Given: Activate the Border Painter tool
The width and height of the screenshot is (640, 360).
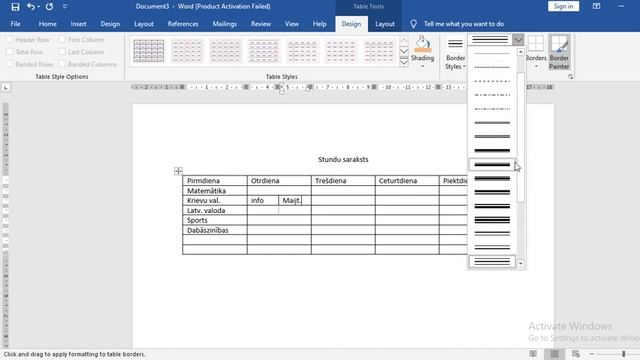Looking at the screenshot, I should (x=559, y=52).
